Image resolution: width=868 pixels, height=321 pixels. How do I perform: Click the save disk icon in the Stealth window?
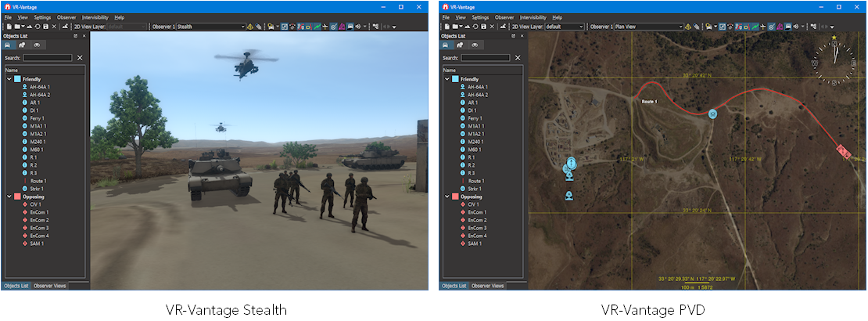click(45, 27)
